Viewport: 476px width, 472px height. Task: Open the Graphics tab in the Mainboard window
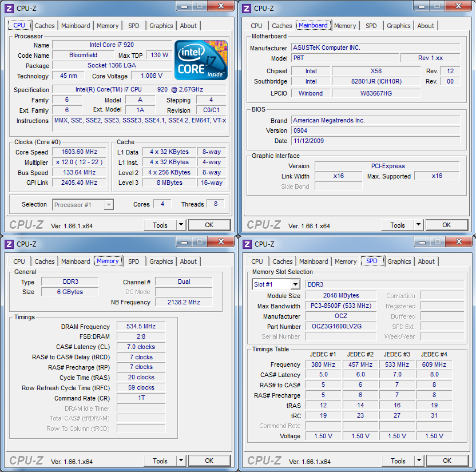(x=399, y=26)
